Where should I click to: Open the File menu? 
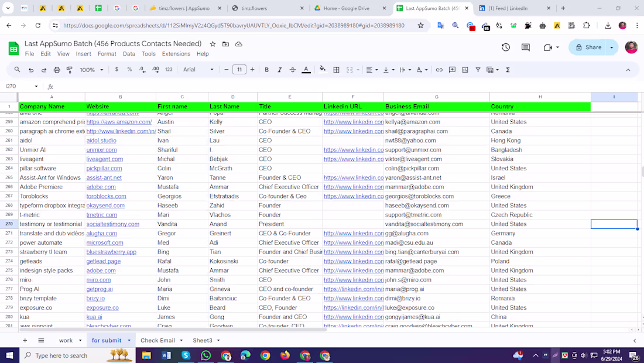[x=30, y=54]
